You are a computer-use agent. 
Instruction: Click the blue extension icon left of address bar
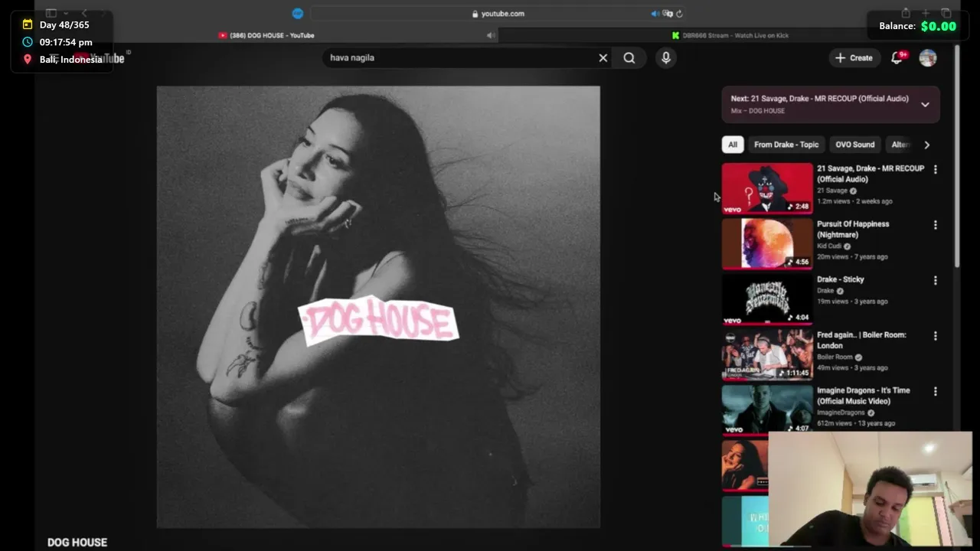298,13
